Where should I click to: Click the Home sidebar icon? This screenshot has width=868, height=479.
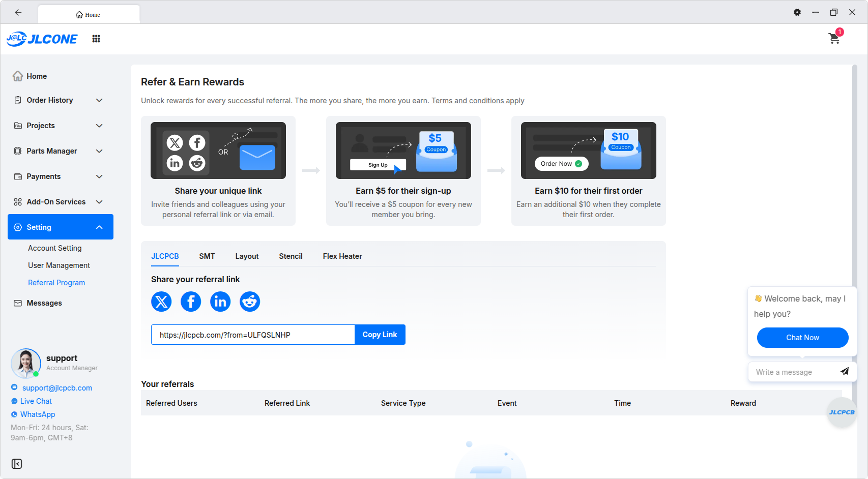[18, 76]
